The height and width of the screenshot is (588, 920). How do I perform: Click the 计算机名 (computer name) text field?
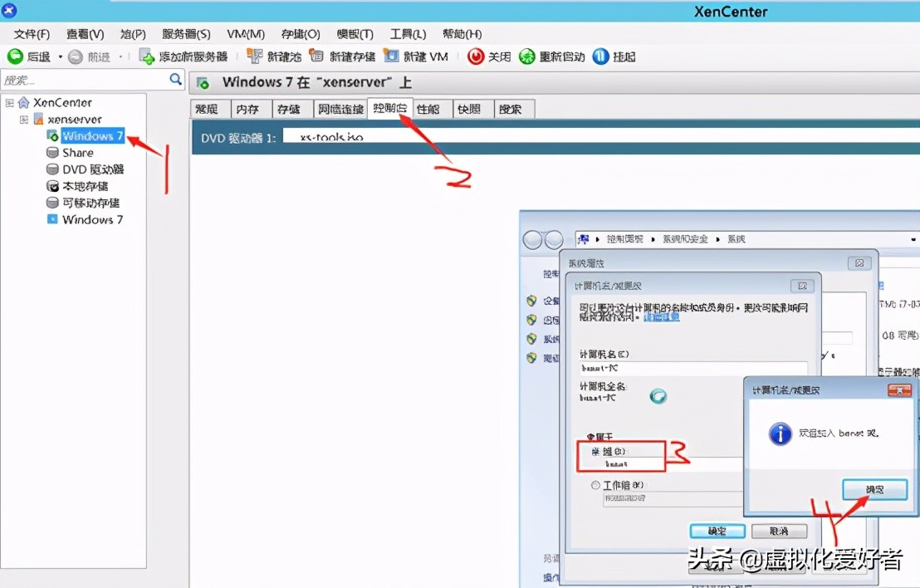[693, 368]
